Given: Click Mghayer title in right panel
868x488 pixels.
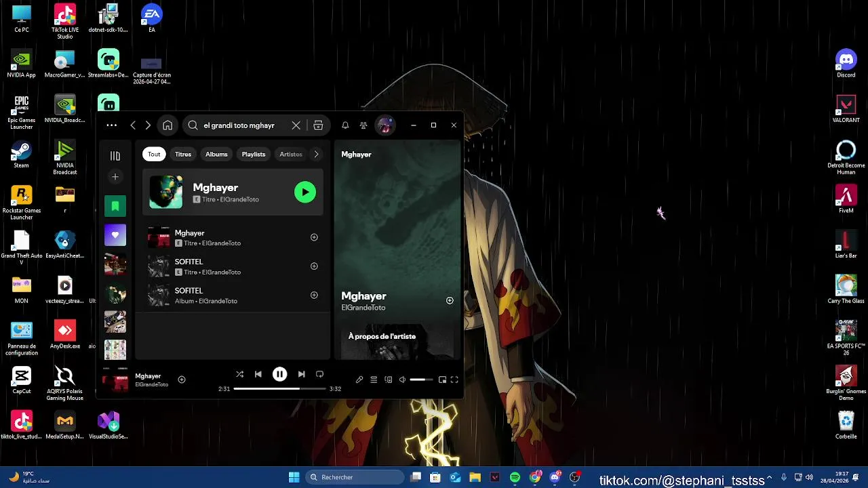Looking at the screenshot, I should tap(363, 296).
